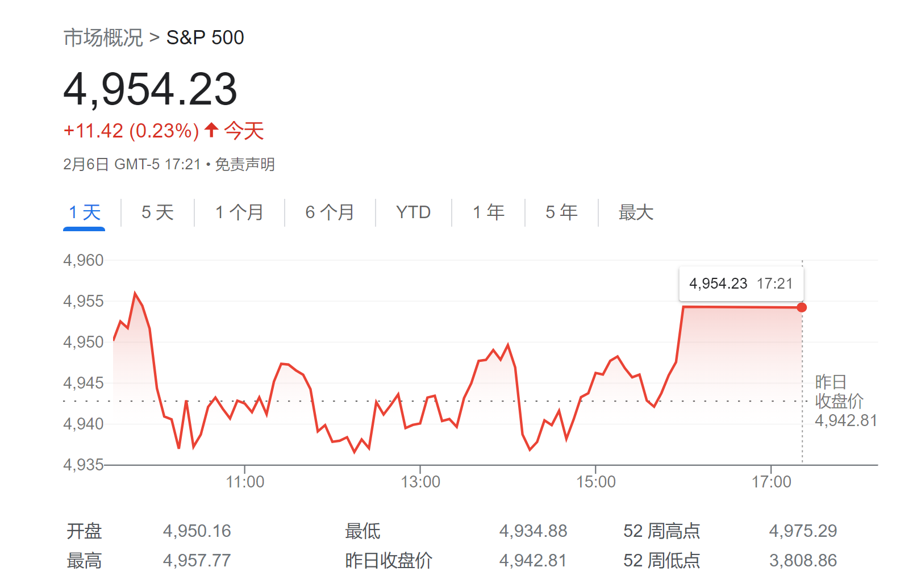
Task: Click the 昨日收盘价 label in the stats table
Action: [389, 561]
